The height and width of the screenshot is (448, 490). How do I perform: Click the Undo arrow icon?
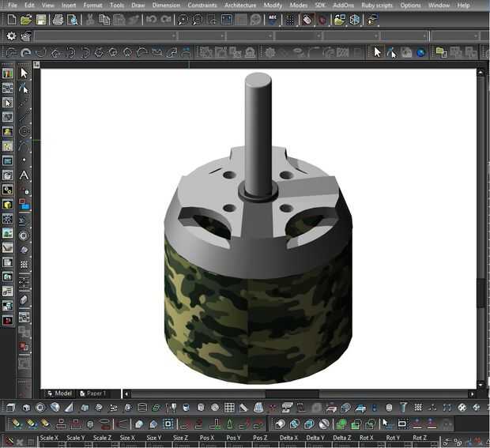[151, 19]
